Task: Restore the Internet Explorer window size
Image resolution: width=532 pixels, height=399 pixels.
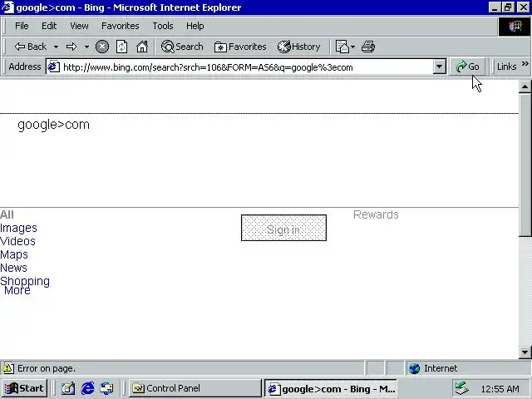Action: (508, 7)
